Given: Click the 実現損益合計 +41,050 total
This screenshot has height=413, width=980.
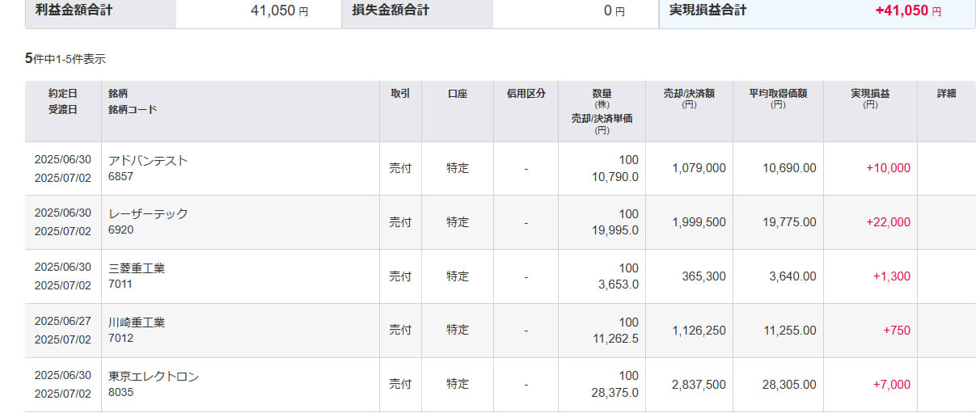Looking at the screenshot, I should (817, 11).
